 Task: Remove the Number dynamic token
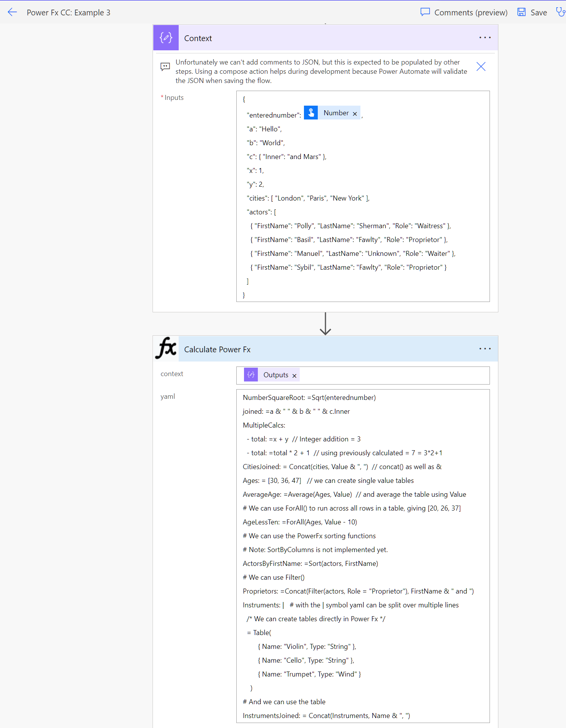pos(355,114)
